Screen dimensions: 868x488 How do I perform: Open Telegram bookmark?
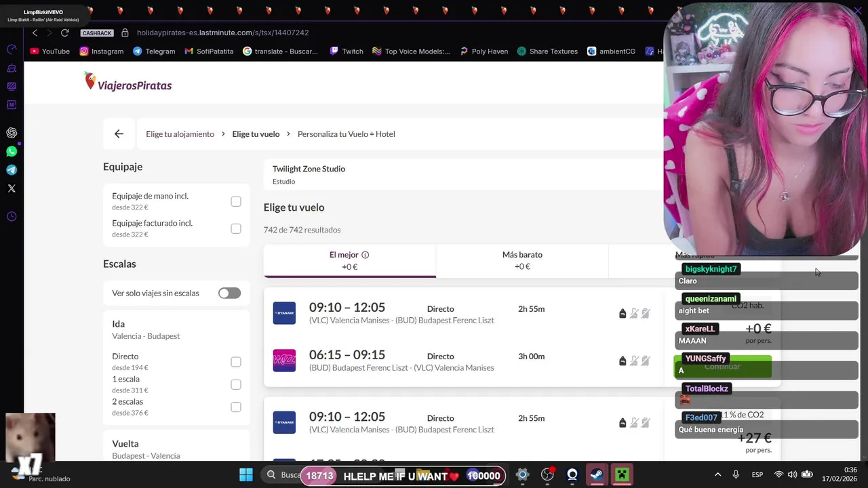[x=154, y=51]
